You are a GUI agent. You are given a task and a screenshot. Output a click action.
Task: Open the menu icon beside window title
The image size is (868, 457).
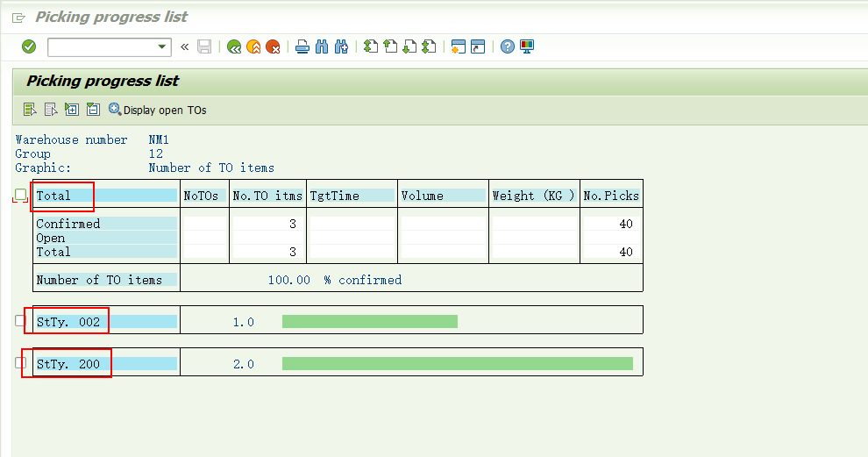coord(18,18)
